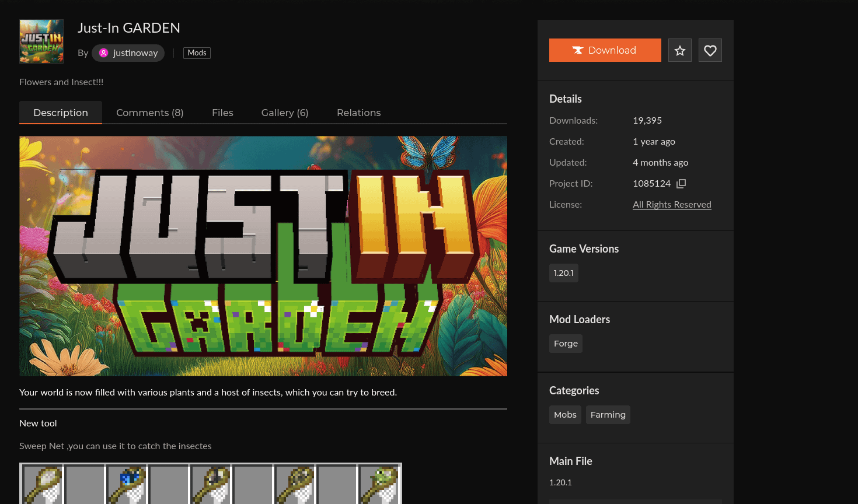Click the green insect sweep net icon
The width and height of the screenshot is (858, 504).
(x=379, y=484)
